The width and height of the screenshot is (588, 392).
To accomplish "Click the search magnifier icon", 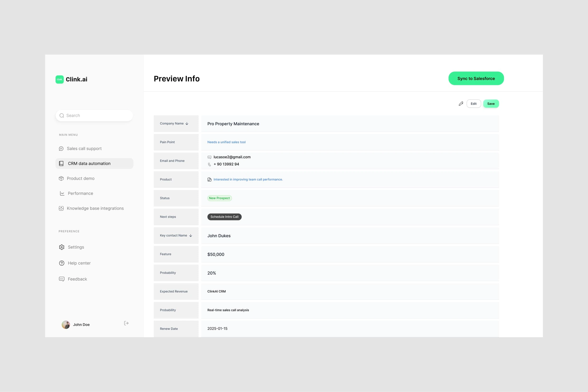I will [x=62, y=115].
